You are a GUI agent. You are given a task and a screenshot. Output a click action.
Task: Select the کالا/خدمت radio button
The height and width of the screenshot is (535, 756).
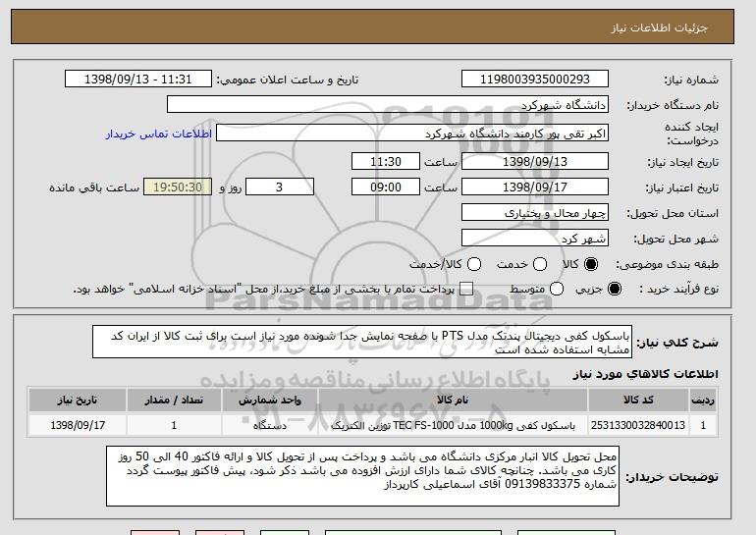474,264
